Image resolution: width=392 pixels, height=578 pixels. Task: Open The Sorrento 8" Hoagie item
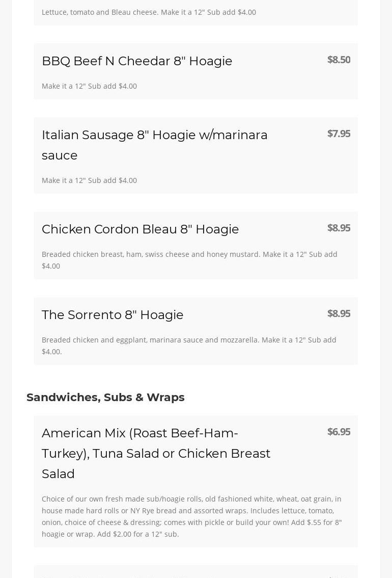pyautogui.click(x=113, y=315)
